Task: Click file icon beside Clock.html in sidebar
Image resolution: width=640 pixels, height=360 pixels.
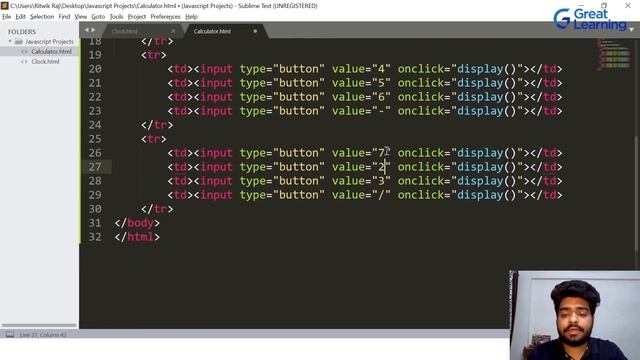Action: point(24,62)
